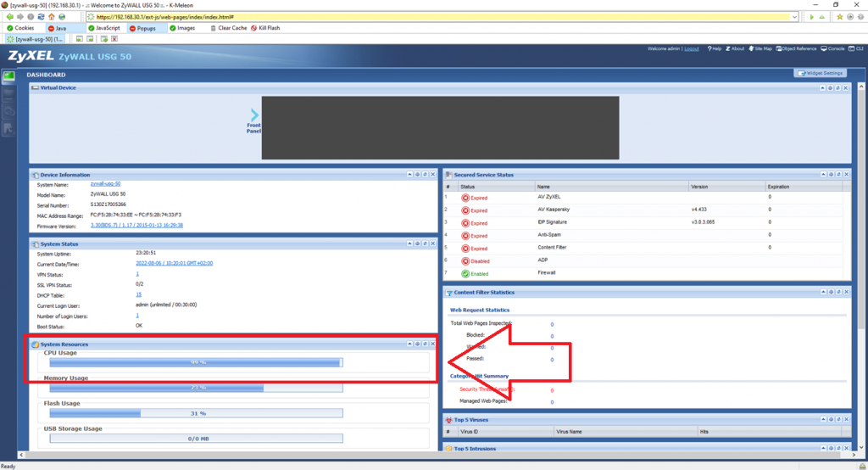868x470 pixels.
Task: Open Help in ZyWALL header
Action: [x=714, y=48]
